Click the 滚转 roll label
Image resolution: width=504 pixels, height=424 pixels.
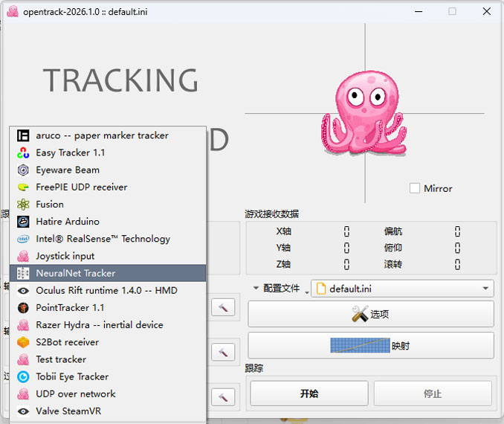coord(392,264)
